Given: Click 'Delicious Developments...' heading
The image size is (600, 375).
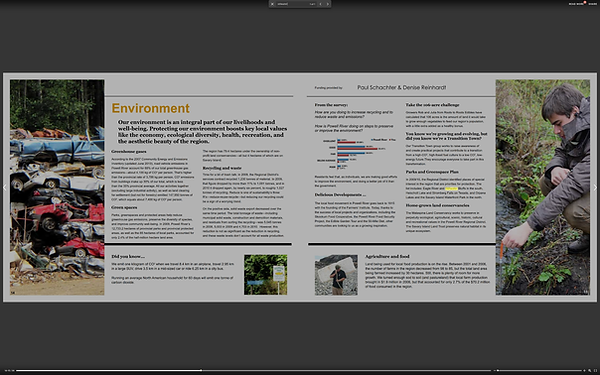Looking at the screenshot, I should [x=340, y=195].
